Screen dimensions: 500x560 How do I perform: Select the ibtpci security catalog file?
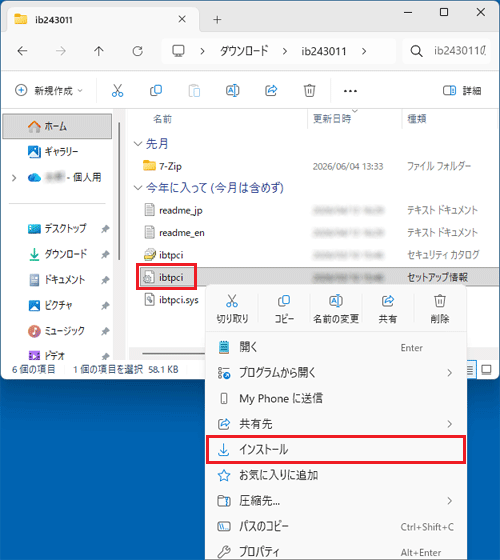164,255
